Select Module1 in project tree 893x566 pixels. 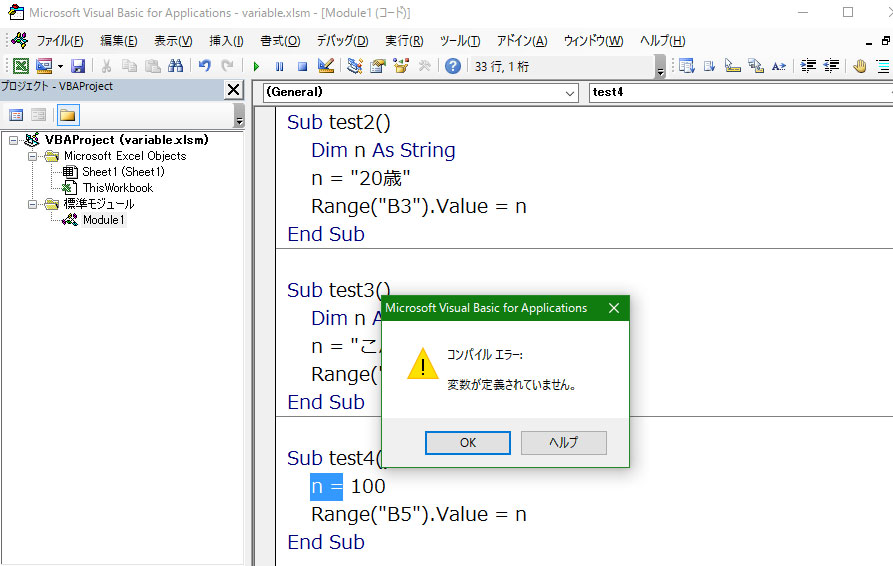pos(103,220)
